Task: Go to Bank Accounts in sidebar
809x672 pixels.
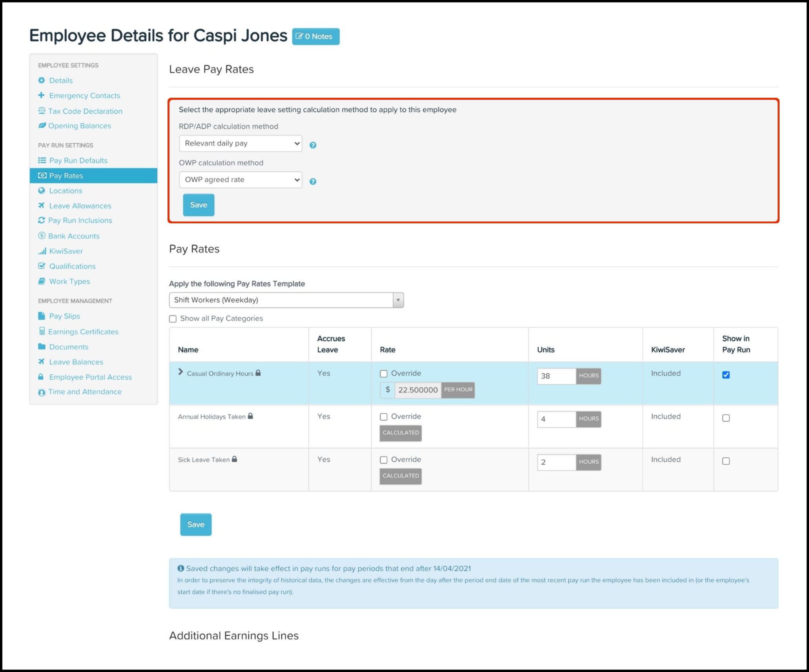Action: click(74, 236)
